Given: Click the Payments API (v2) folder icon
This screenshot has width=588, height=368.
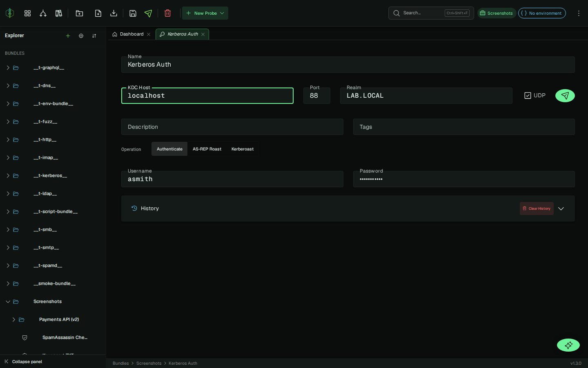Looking at the screenshot, I should tap(22, 319).
